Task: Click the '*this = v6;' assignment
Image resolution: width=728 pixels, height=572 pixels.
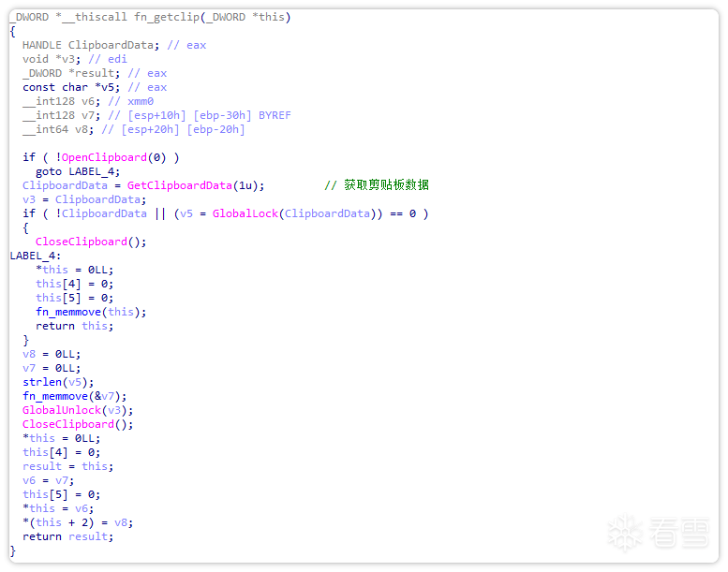Action: tap(58, 508)
